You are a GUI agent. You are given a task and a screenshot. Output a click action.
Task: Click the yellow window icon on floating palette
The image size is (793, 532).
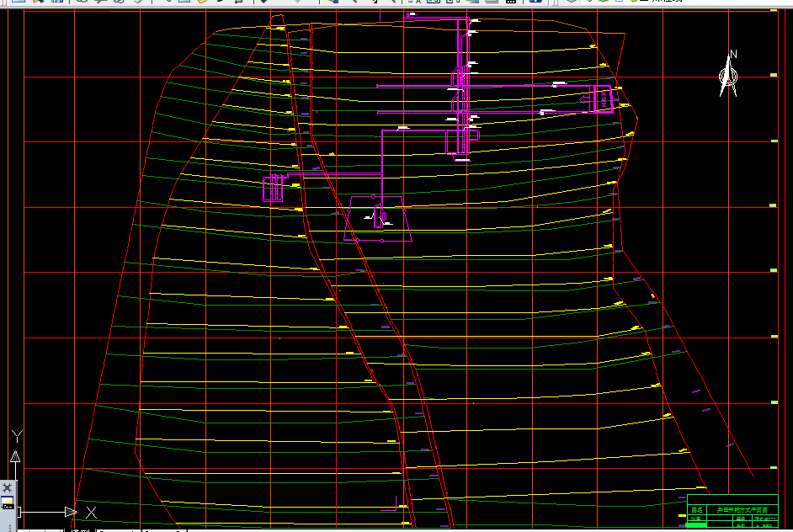[7, 503]
